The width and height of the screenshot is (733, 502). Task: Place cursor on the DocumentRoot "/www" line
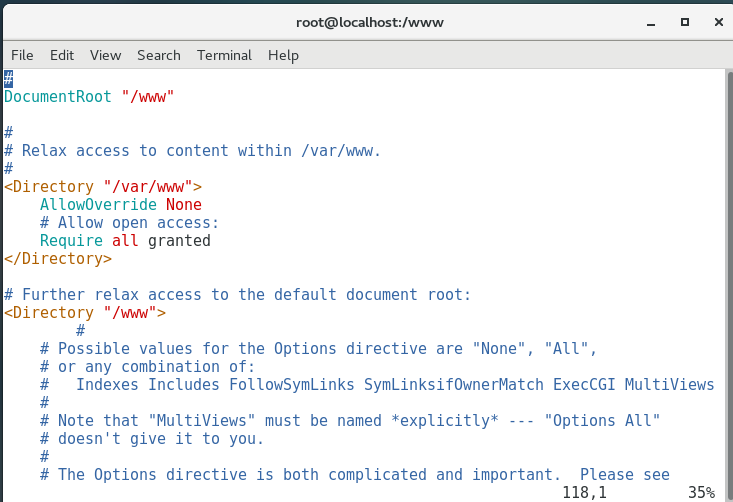click(x=90, y=97)
